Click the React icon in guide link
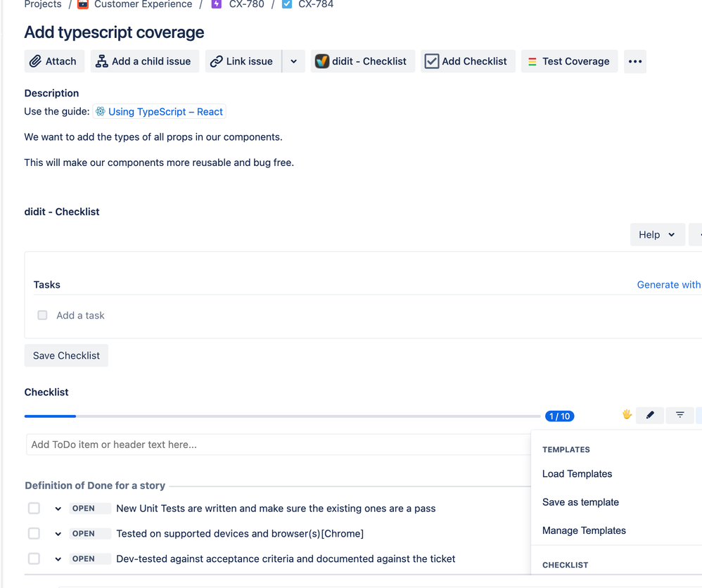Screen dimensions: 702x588 pos(101,112)
